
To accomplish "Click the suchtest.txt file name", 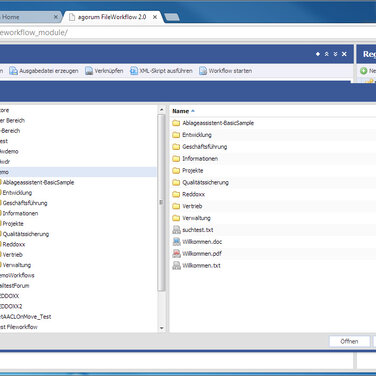I will coord(198,230).
